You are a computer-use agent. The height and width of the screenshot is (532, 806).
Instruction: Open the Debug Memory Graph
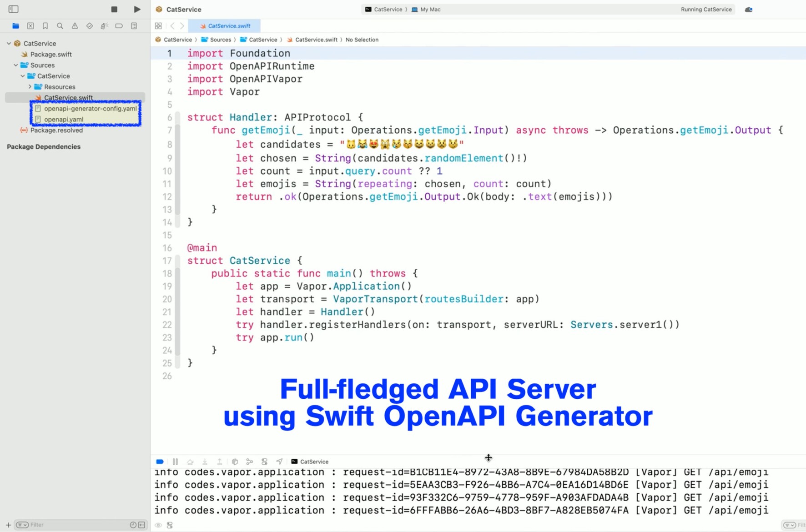(250, 462)
